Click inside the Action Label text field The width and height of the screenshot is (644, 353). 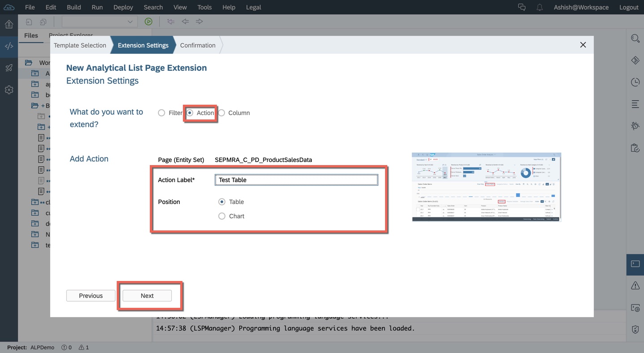(x=296, y=179)
